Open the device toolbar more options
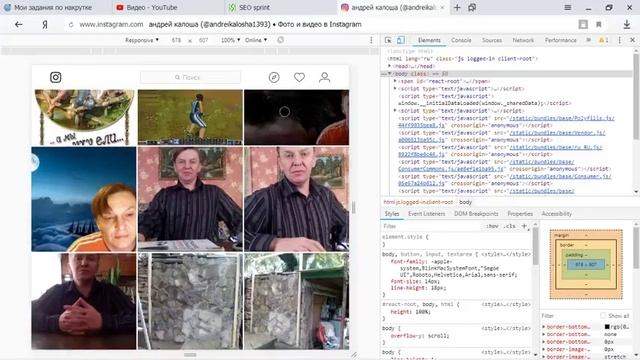Viewport: 640px width, 360px height. coord(371,40)
